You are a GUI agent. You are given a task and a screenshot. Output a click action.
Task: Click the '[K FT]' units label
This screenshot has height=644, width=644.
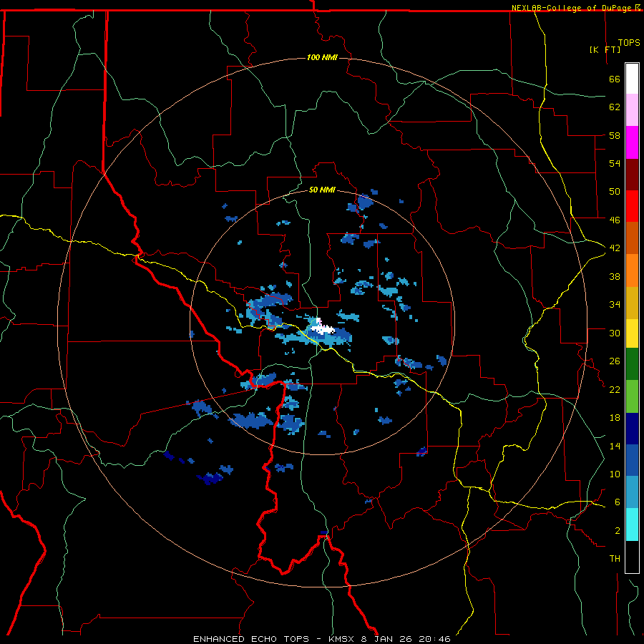605,49
